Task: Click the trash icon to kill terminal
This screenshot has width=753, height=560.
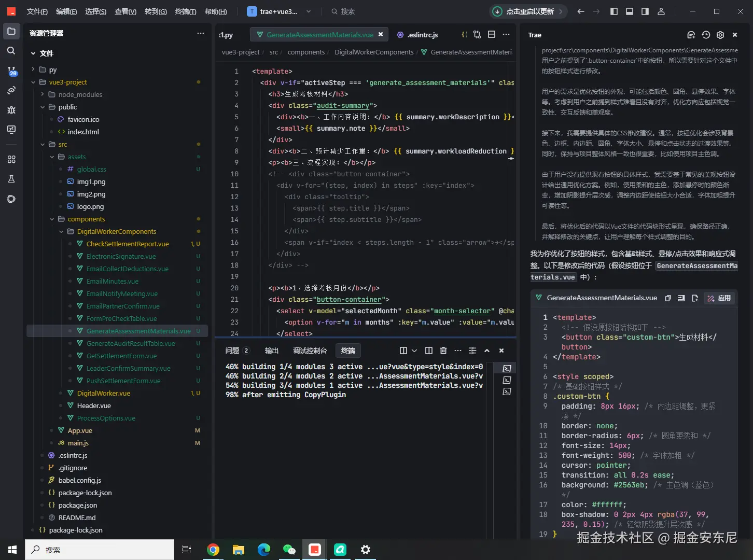Action: 443,351
